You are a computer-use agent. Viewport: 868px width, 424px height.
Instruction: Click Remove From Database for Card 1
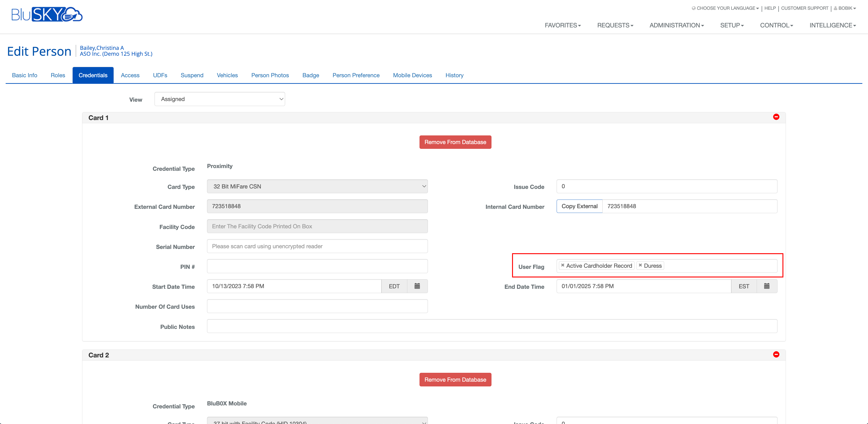(455, 142)
